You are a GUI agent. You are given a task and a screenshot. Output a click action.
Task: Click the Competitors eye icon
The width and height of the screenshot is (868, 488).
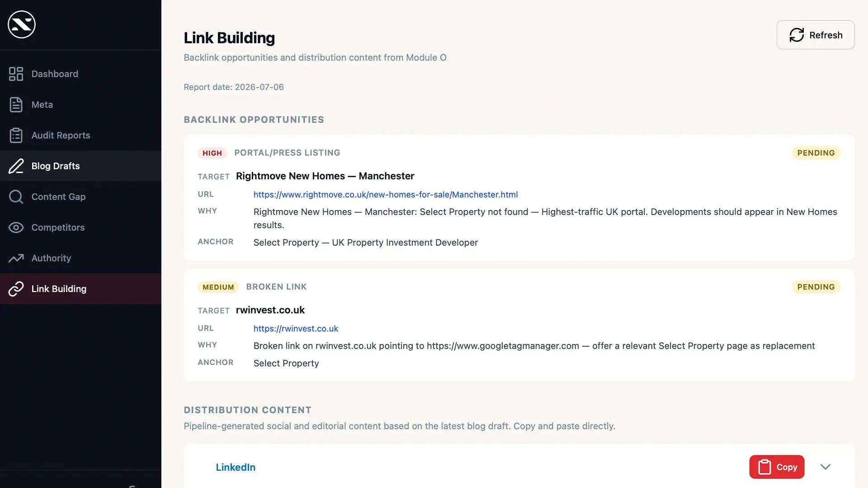pyautogui.click(x=16, y=227)
